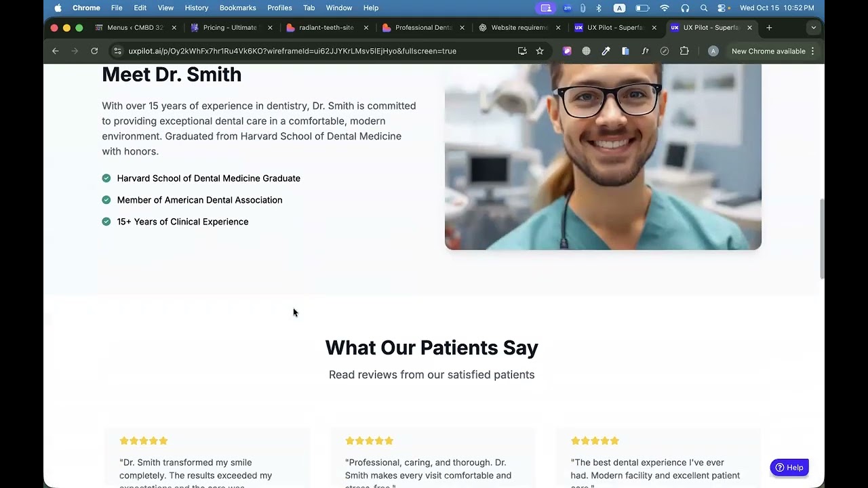The image size is (868, 488).
Task: Bookmark this page with the star icon
Action: (x=540, y=51)
